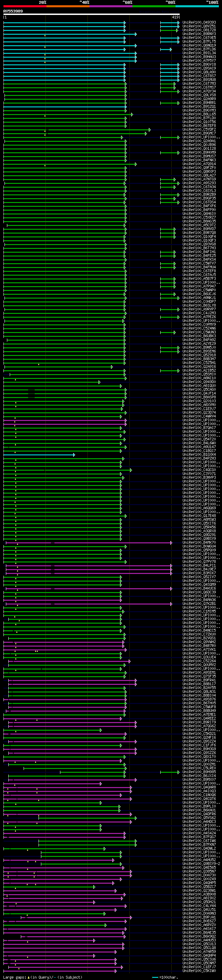
Task: Click hit label UniRef100_B9RZB9
Action: pyautogui.click(x=199, y=194)
